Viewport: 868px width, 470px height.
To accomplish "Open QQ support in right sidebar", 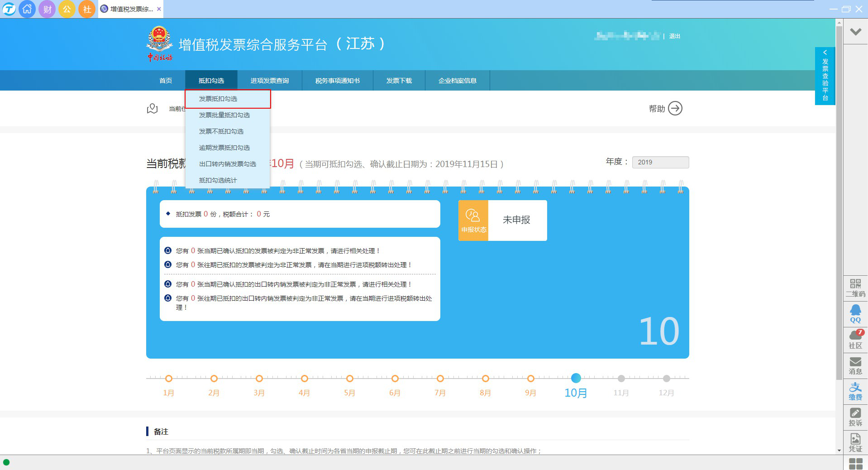I will click(x=855, y=313).
